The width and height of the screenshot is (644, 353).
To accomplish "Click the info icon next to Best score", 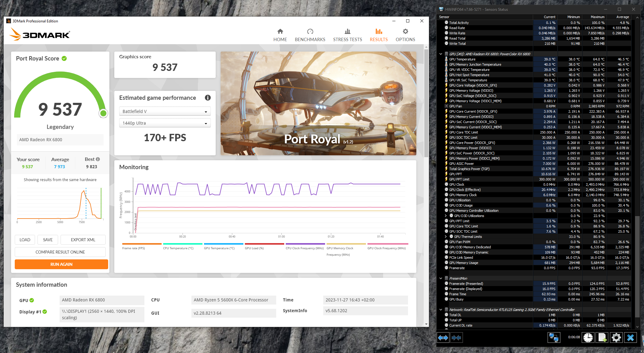I will click(x=98, y=159).
